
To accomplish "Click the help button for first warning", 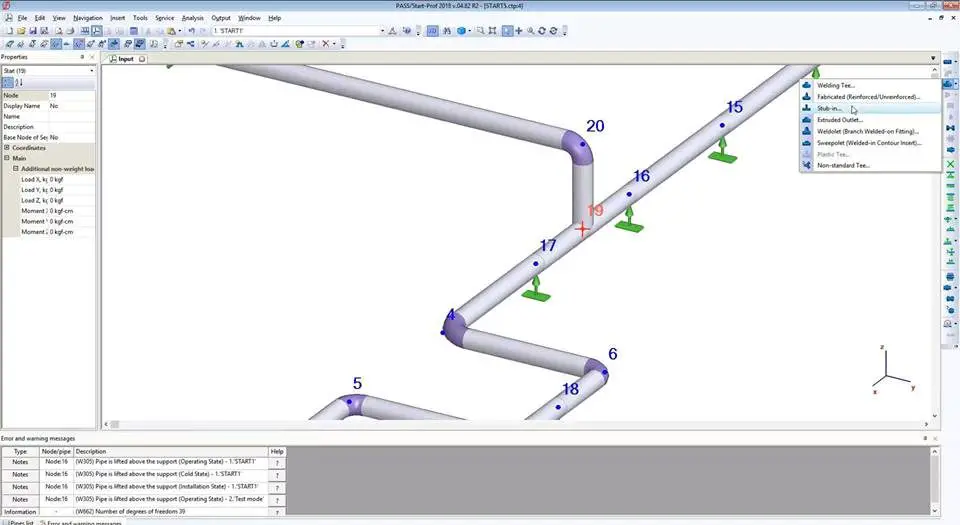I will pyautogui.click(x=277, y=462).
